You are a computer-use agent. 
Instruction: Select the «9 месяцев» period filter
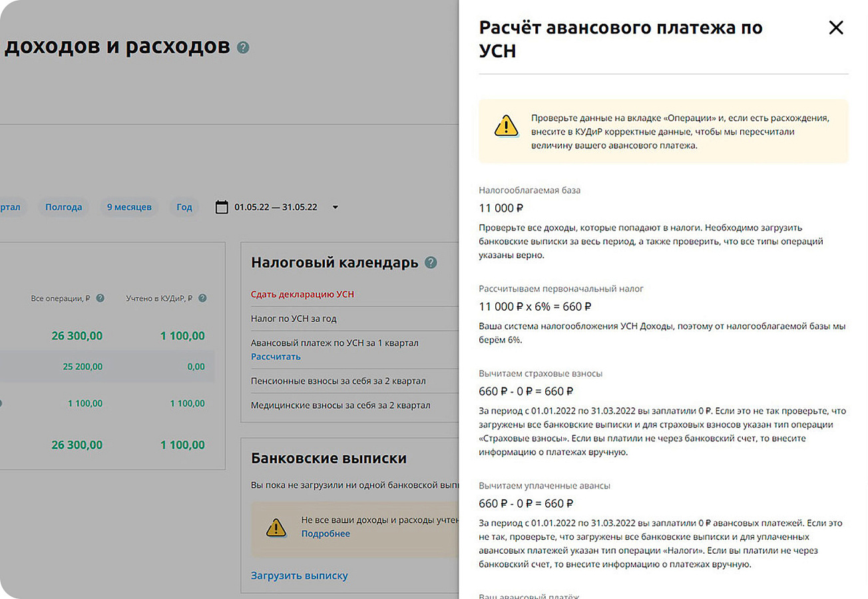(x=129, y=207)
